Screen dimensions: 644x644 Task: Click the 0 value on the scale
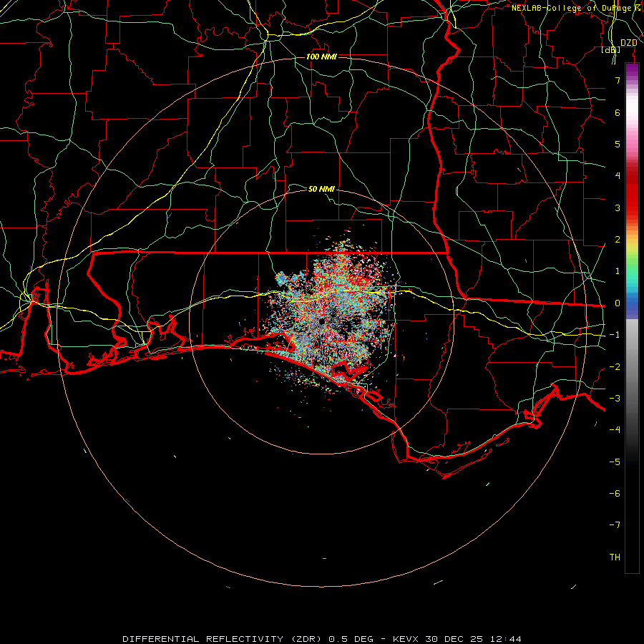pos(618,303)
